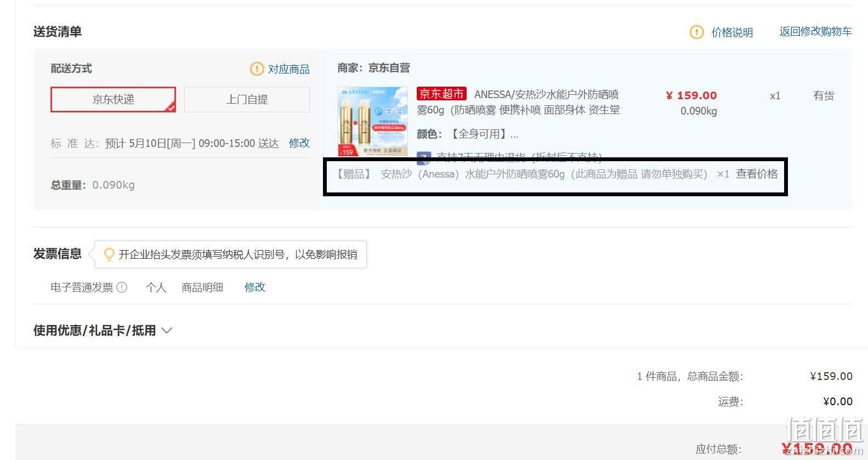868x460 pixels.
Task: Open the ANESSA 安热沙 product title
Action: [x=518, y=102]
